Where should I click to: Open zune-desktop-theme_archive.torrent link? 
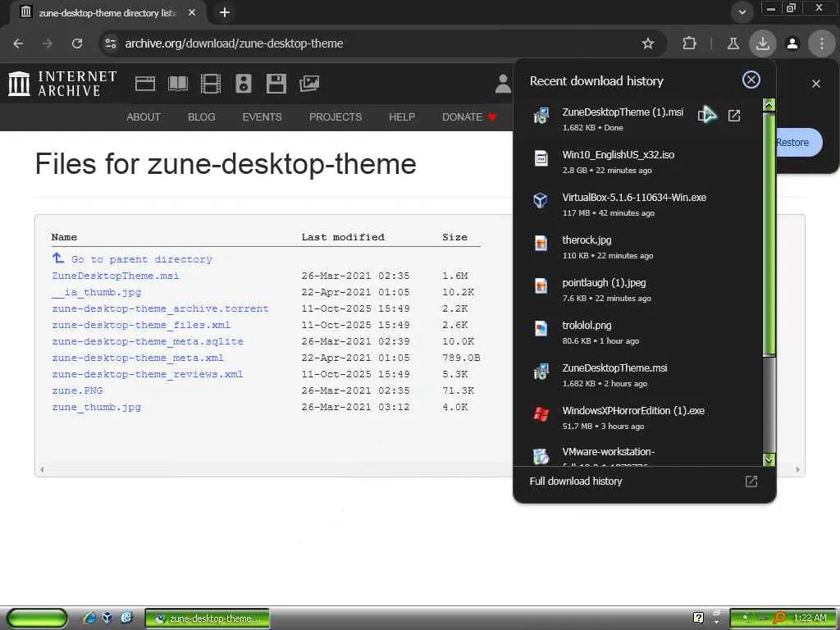(160, 308)
